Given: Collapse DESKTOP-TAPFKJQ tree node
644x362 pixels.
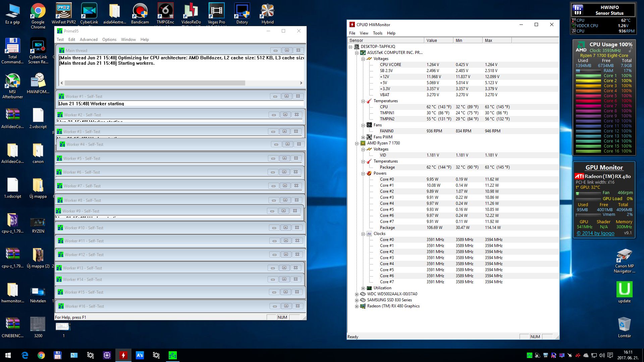Looking at the screenshot, I should [350, 47].
